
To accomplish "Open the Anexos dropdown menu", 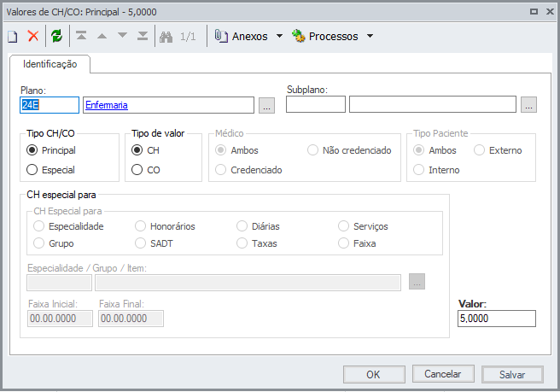I will click(246, 37).
